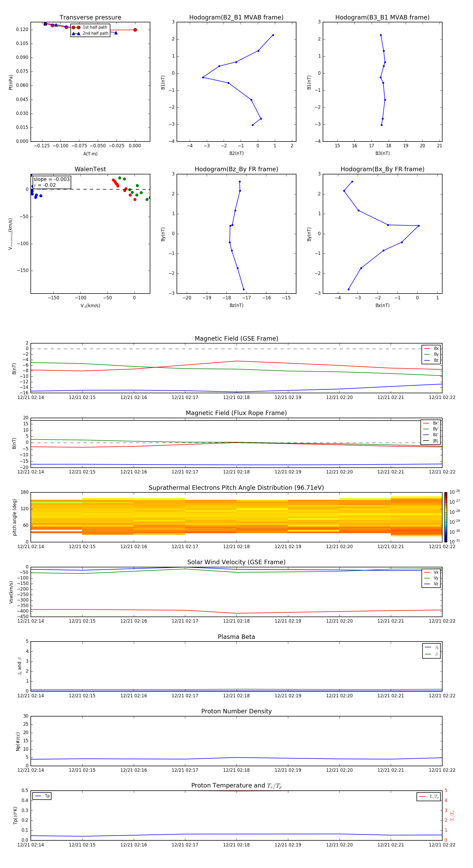Select the |B| entry in Flux Rope legend
Screen dimensions: 473x868
(431, 441)
